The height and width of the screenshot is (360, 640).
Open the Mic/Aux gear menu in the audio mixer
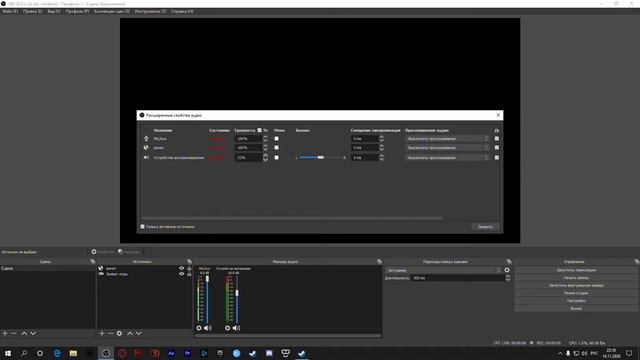(199, 328)
